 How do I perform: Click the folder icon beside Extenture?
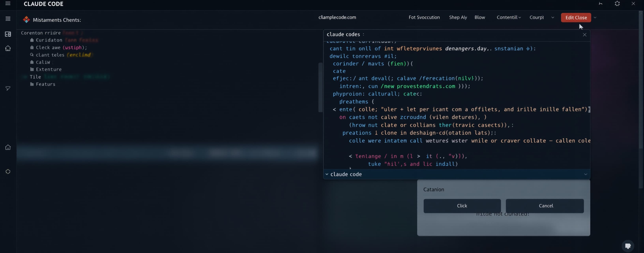point(32,69)
